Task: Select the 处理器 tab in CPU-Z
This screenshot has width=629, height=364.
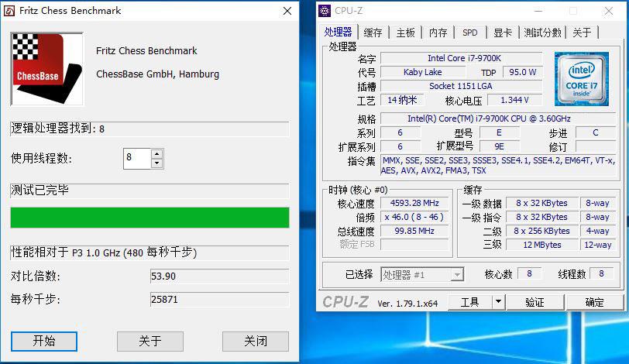Action: 339,32
